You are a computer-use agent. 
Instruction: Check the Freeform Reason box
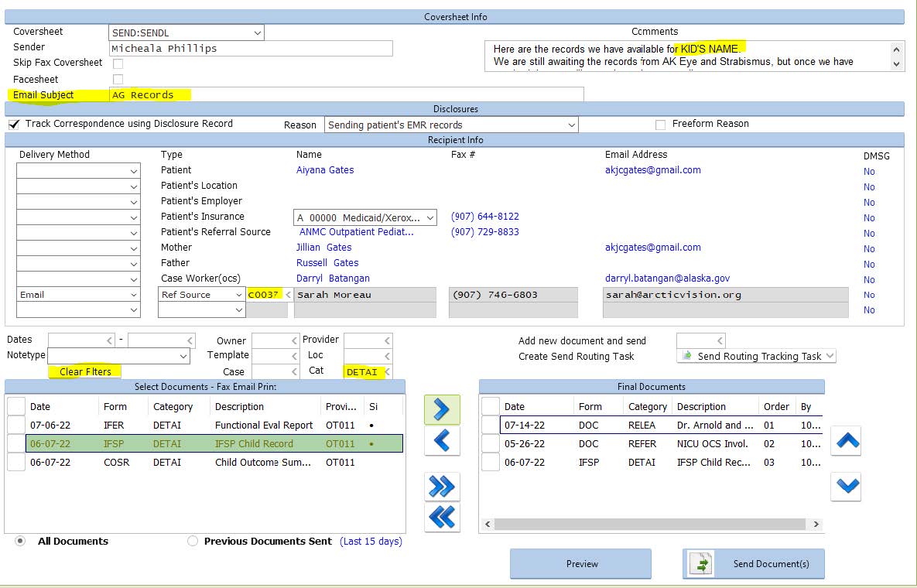pos(661,125)
